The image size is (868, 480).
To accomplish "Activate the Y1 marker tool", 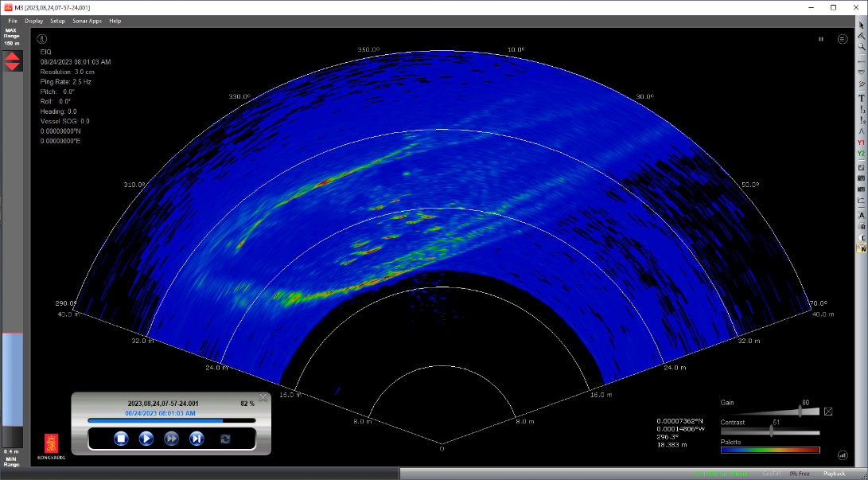I will click(x=861, y=143).
